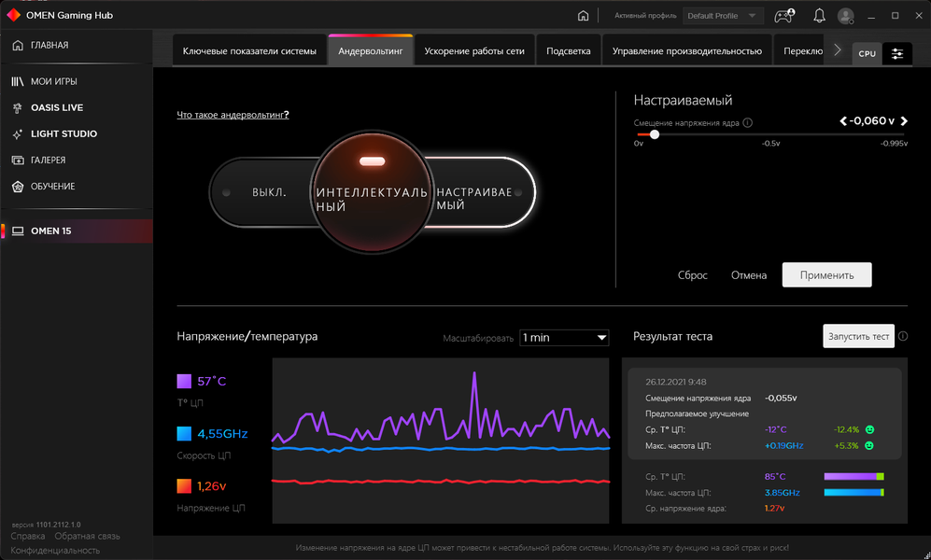Click info icon beside Смещение напряжения ядра
Screen dimensions: 931x560
748,123
